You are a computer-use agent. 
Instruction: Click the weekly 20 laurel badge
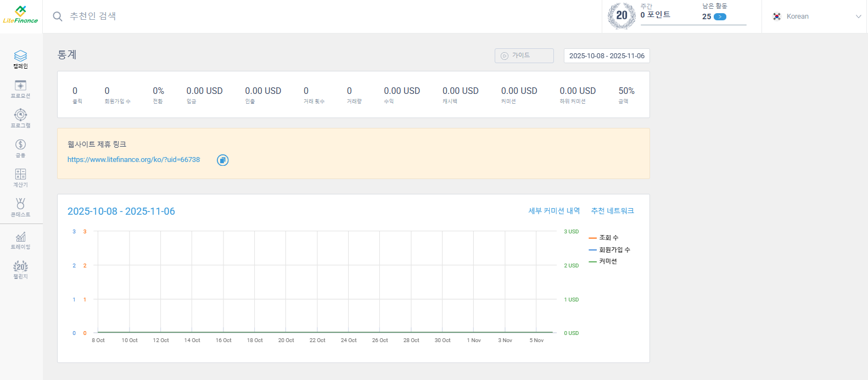coord(621,15)
